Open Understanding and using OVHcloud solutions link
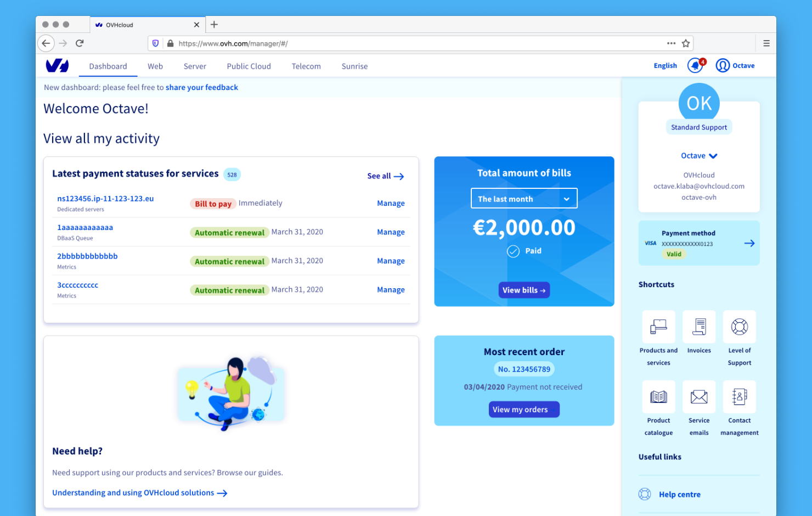 click(x=139, y=493)
